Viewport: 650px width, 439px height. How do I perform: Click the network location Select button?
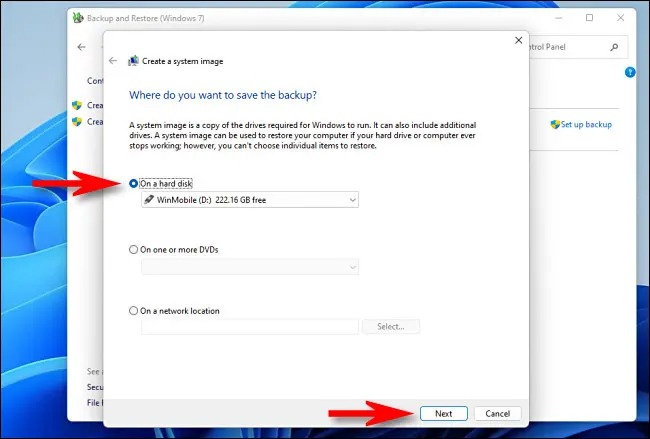(391, 327)
